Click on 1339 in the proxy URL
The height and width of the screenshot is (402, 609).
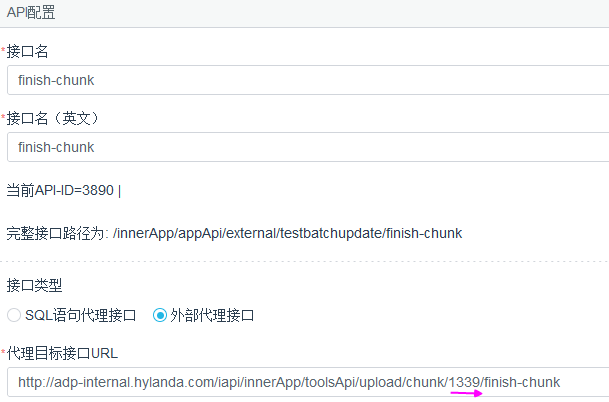coord(464,382)
